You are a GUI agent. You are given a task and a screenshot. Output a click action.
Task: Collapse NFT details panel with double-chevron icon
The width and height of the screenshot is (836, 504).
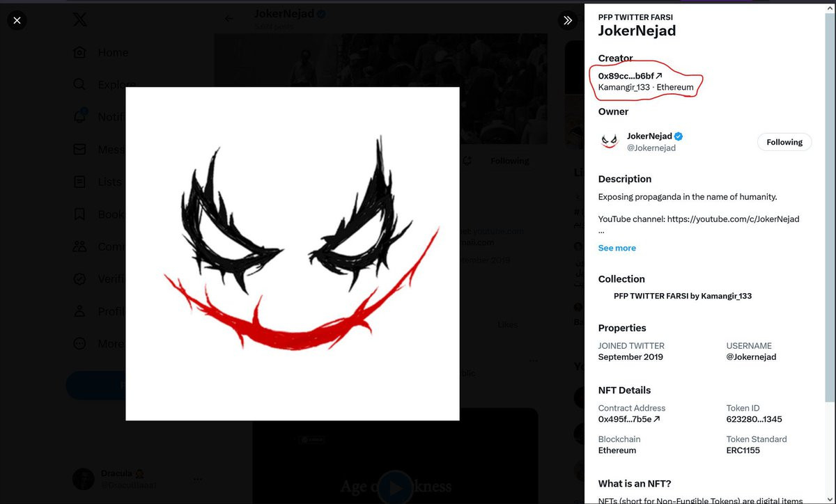pos(568,20)
